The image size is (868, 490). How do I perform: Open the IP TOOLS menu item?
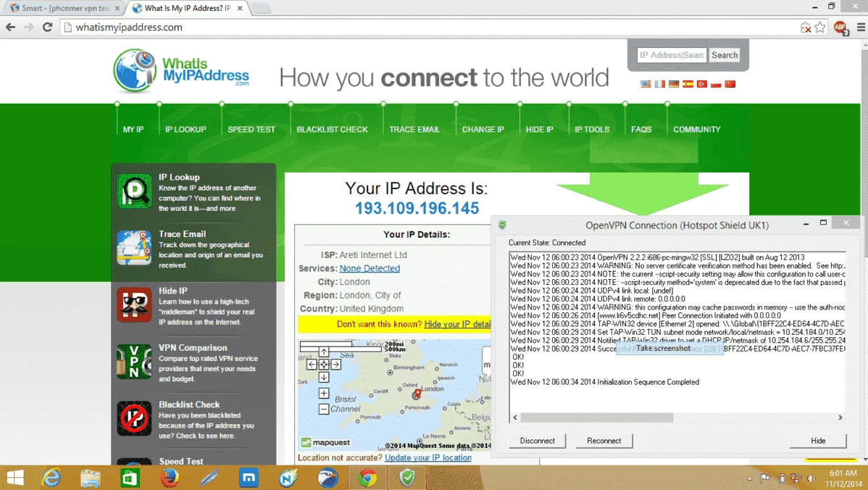(x=592, y=130)
